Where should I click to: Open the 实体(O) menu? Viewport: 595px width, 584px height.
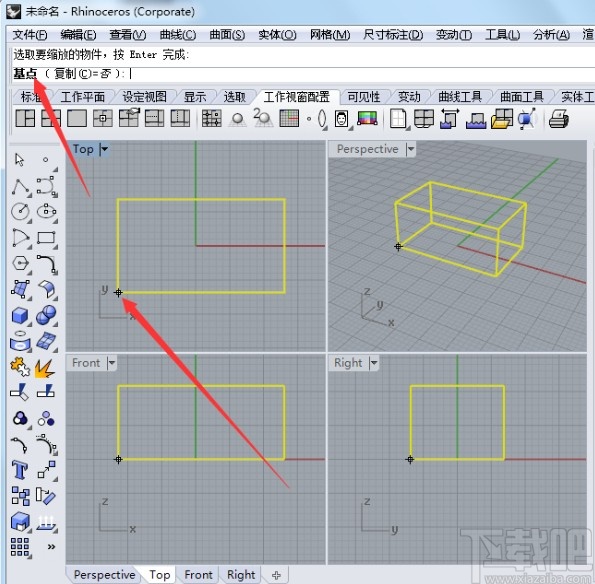[277, 35]
